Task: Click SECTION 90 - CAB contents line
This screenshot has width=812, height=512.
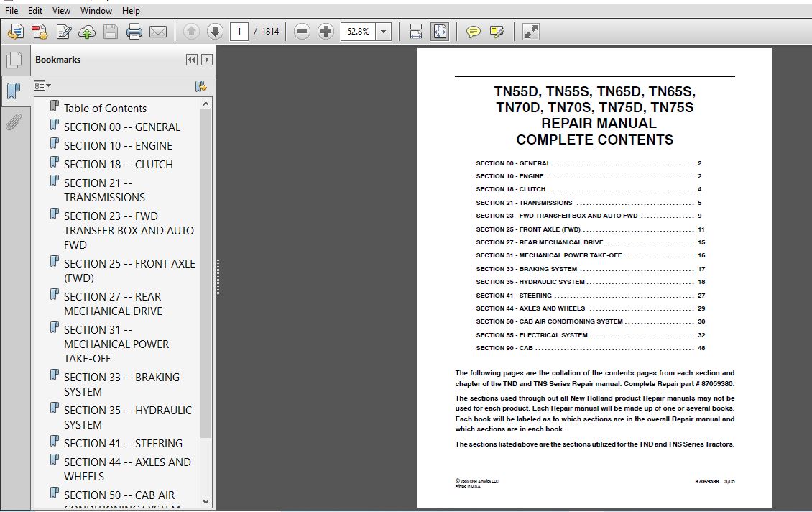Action: [591, 348]
